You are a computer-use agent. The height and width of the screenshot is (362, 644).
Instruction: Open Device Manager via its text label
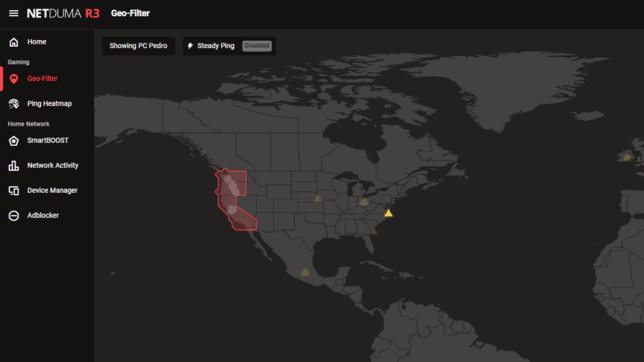coord(52,190)
